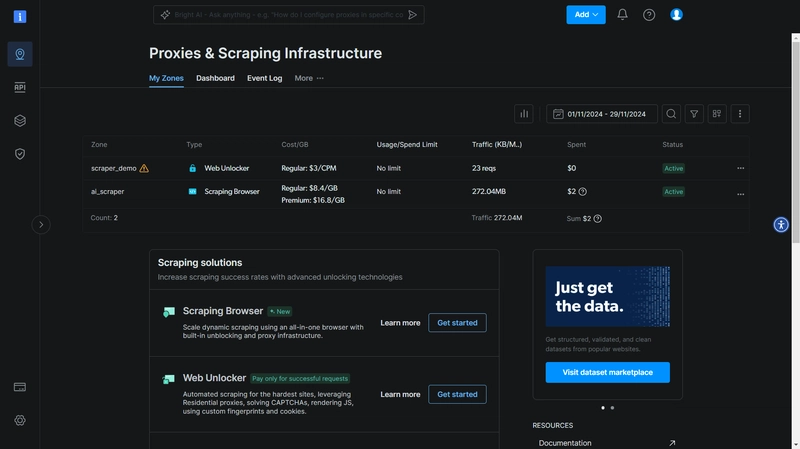Open Settings gear in sidebar
This screenshot has width=800, height=449.
click(20, 420)
